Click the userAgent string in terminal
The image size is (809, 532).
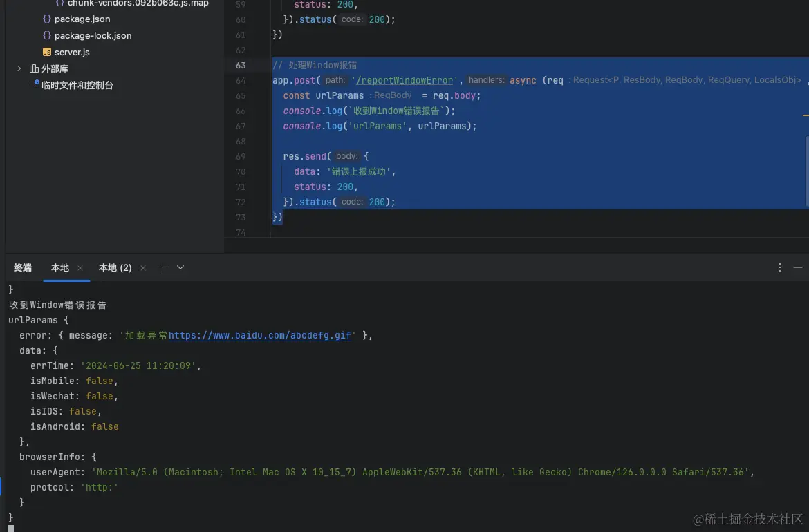(420, 472)
